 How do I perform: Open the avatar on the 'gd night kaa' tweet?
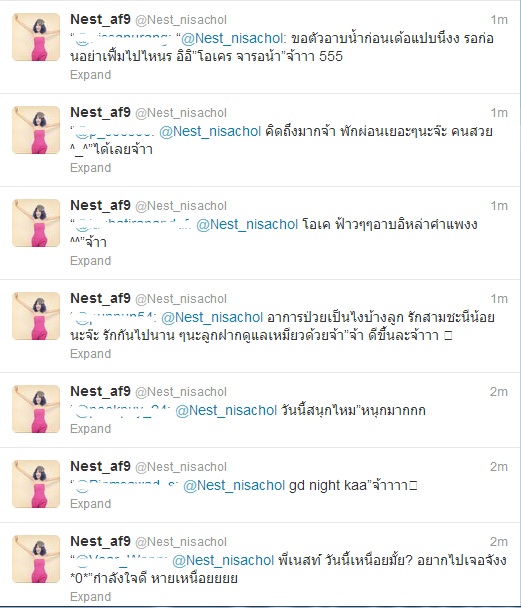click(36, 484)
